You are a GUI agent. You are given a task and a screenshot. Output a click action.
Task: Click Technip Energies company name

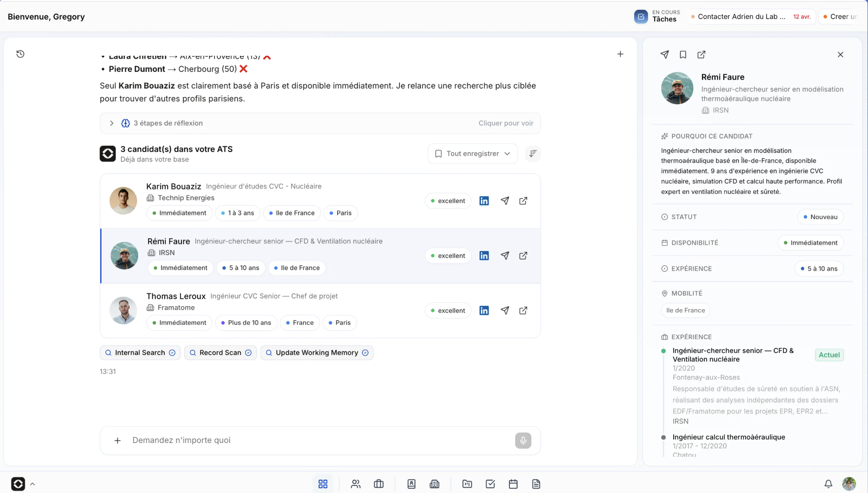click(186, 198)
